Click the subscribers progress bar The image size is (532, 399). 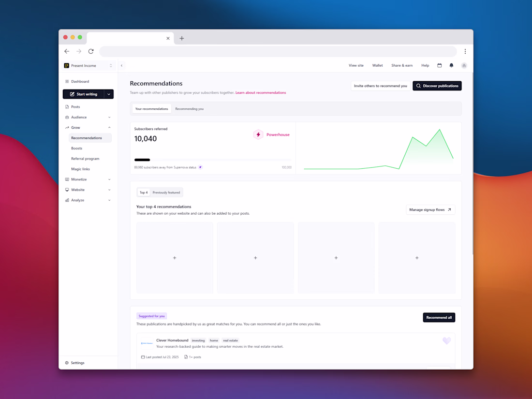coord(213,160)
